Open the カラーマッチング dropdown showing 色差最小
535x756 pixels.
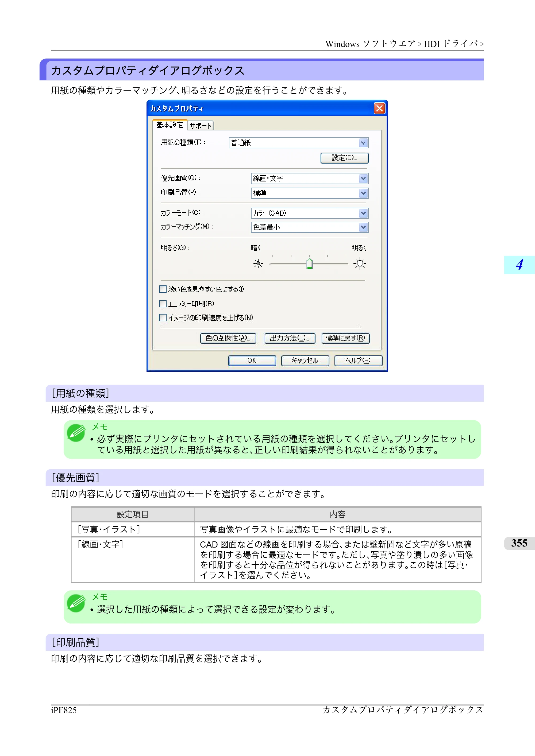click(x=309, y=227)
